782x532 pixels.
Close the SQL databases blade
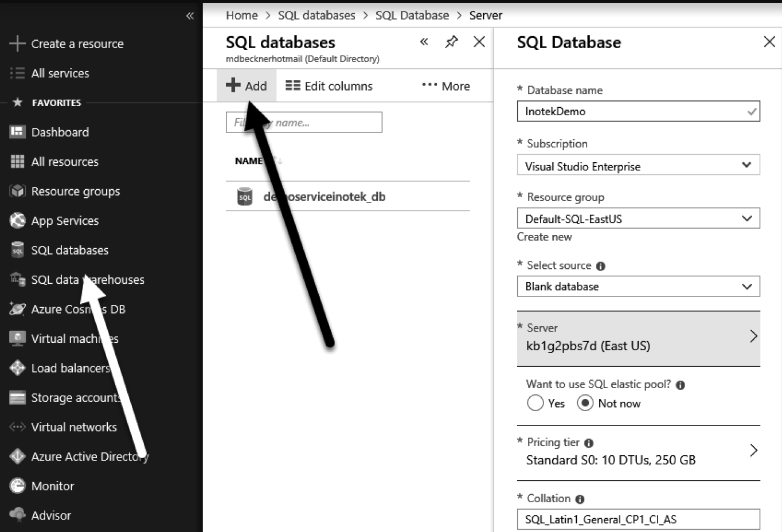479,41
